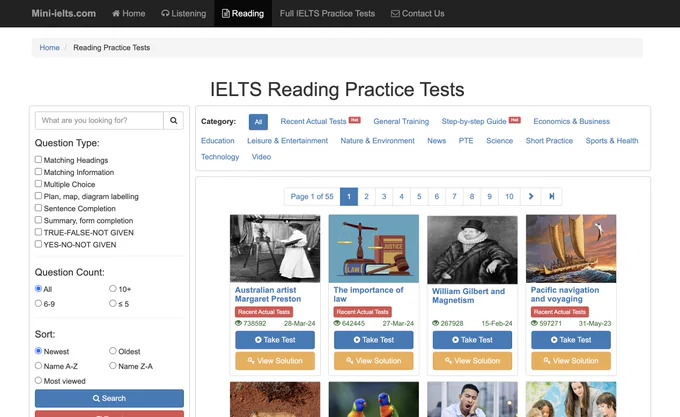
Task: Click the next page arrow in pagination
Action: pos(531,196)
